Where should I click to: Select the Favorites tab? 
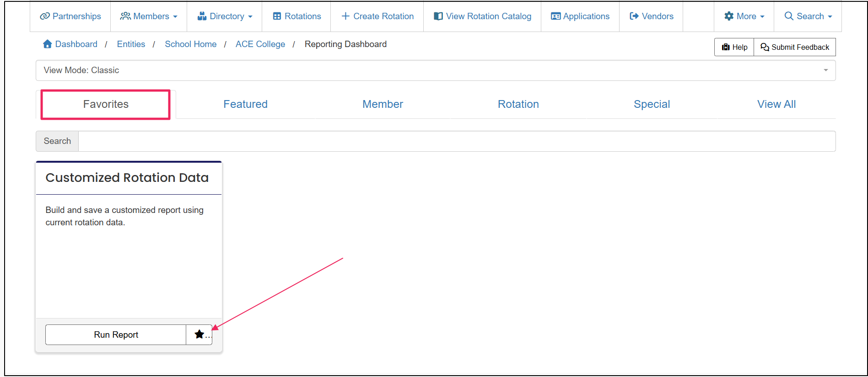click(x=106, y=104)
